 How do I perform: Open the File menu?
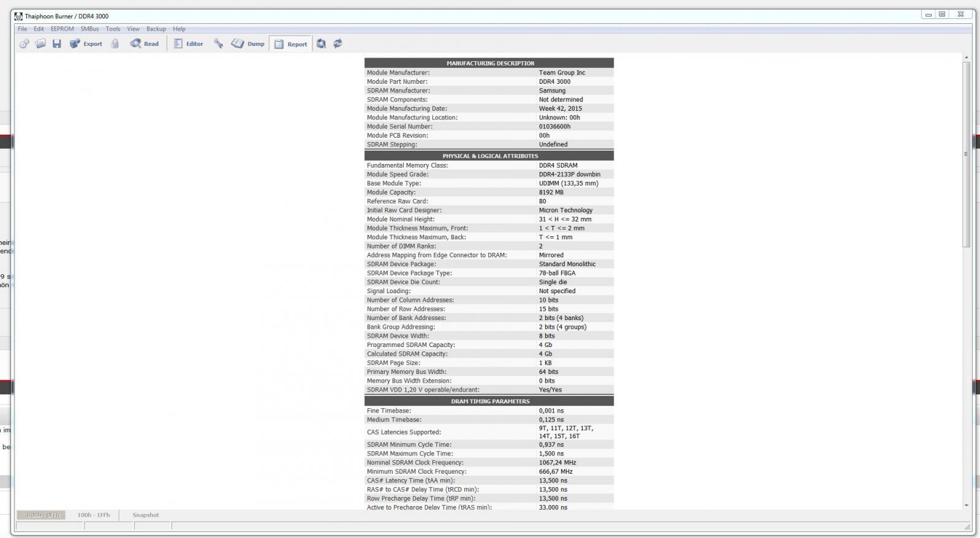pyautogui.click(x=23, y=29)
